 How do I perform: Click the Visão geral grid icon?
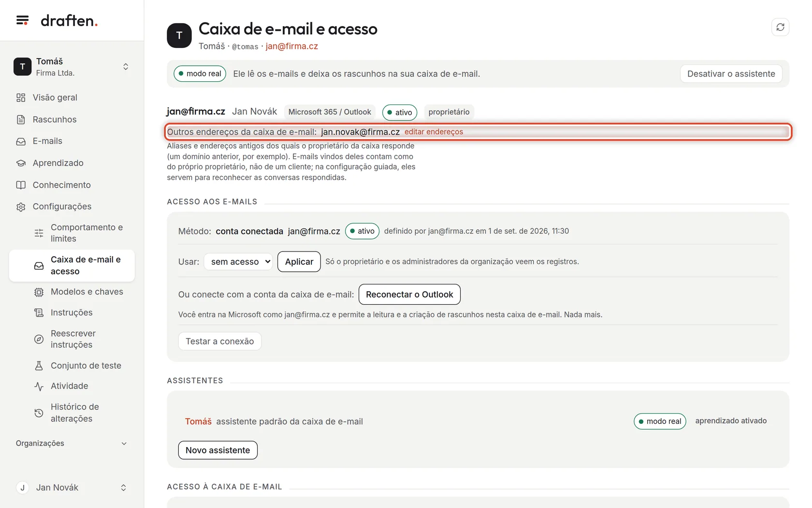point(21,98)
